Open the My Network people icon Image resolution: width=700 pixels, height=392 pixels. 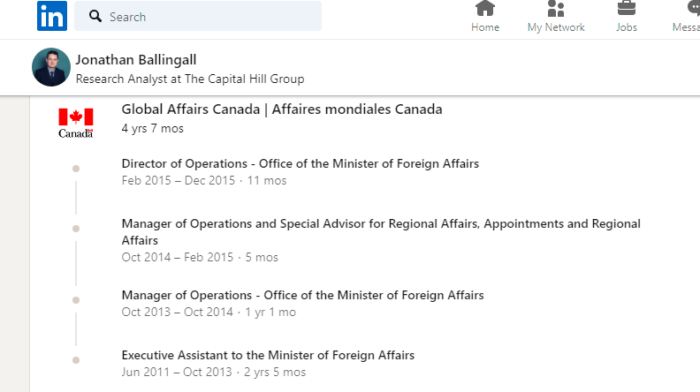point(556,8)
